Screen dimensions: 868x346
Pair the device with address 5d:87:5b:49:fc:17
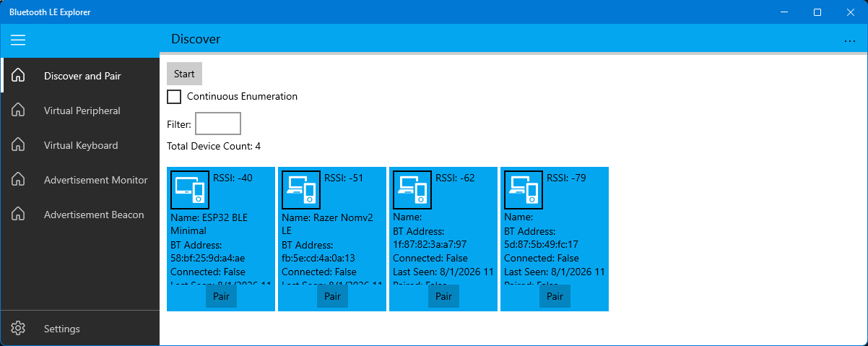555,296
